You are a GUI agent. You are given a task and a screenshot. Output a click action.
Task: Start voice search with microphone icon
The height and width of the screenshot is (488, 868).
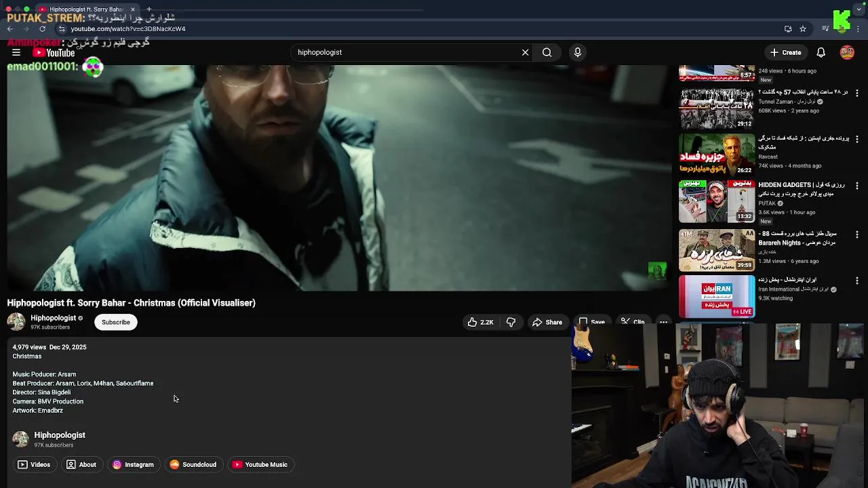click(578, 52)
